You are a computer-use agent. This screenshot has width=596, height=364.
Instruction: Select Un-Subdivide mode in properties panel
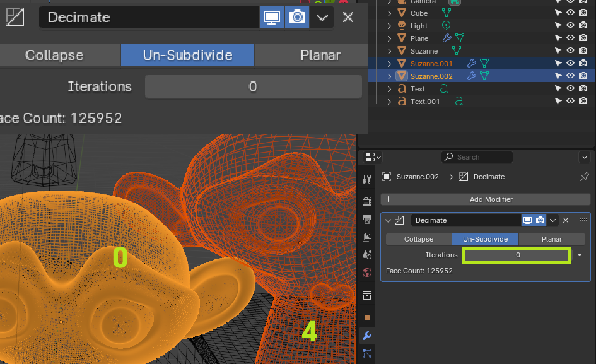point(485,239)
